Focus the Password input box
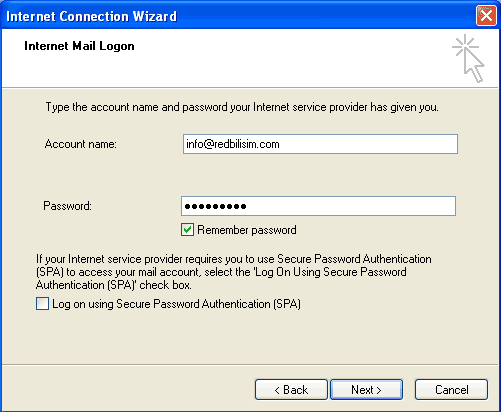The height and width of the screenshot is (412, 501). click(318, 206)
